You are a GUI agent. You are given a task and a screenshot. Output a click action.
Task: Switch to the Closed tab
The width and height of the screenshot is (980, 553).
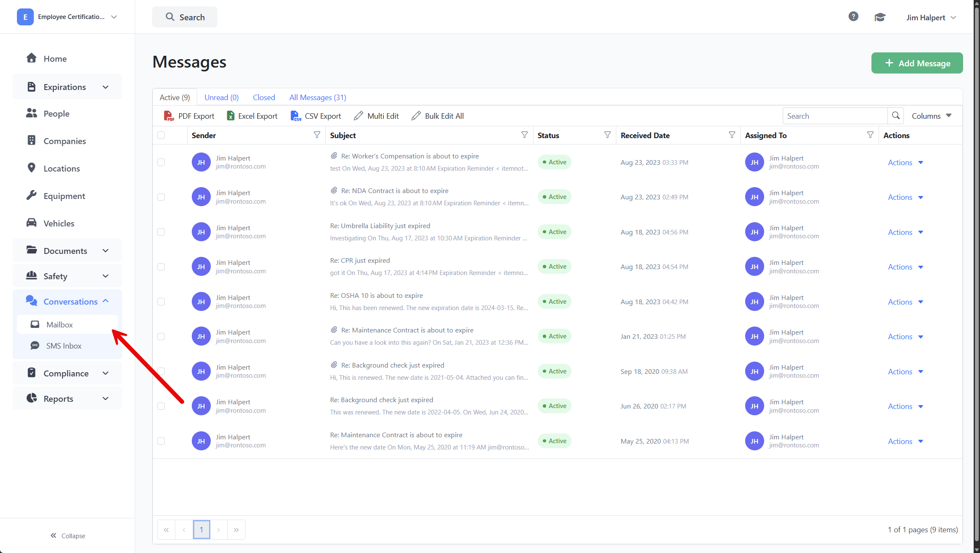264,98
